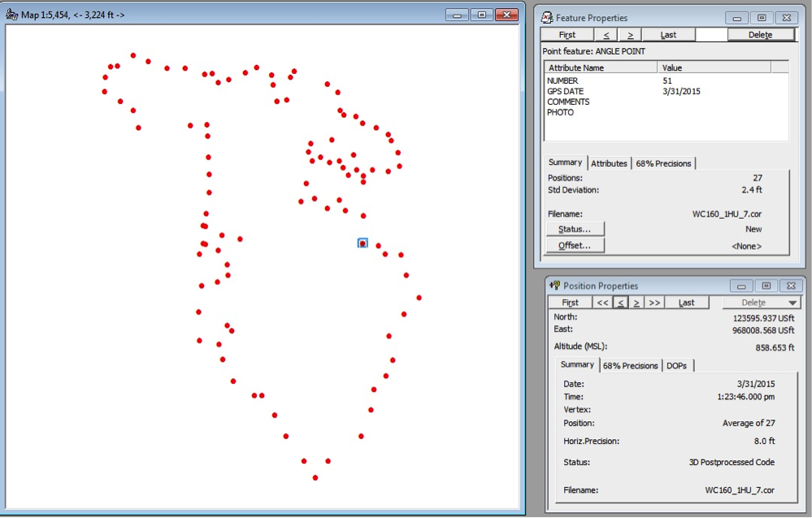Image resolution: width=812 pixels, height=518 pixels.
Task: Open the DOPs tab
Action: pyautogui.click(x=676, y=365)
